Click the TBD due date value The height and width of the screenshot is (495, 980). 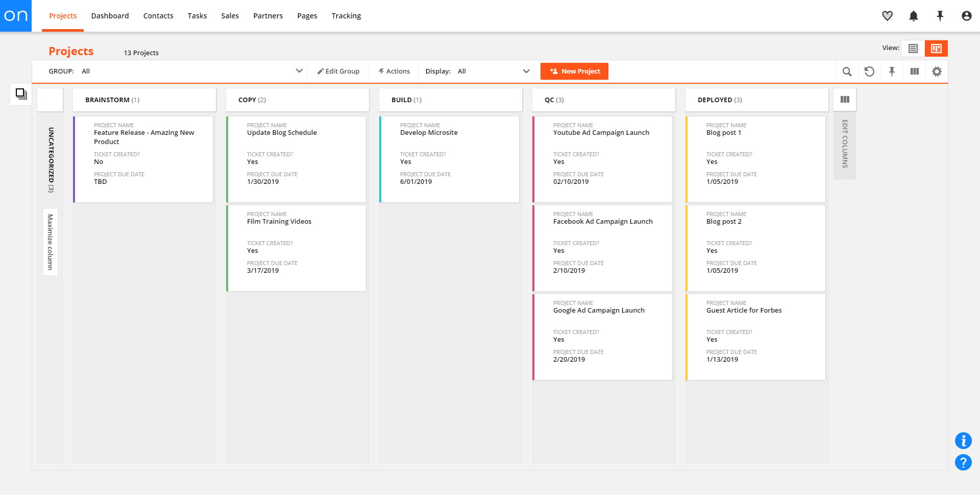[x=101, y=182]
